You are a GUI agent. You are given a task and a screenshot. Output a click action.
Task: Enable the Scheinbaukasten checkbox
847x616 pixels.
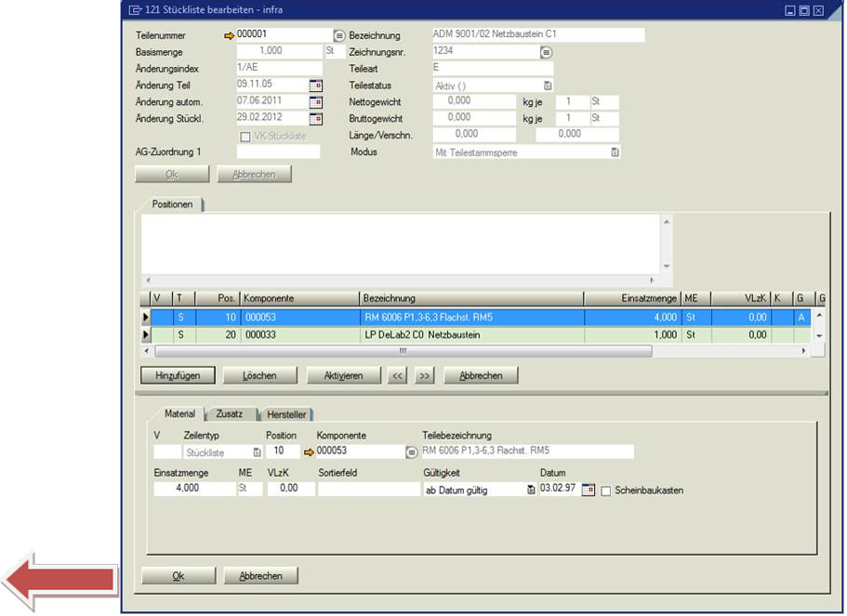coord(606,491)
